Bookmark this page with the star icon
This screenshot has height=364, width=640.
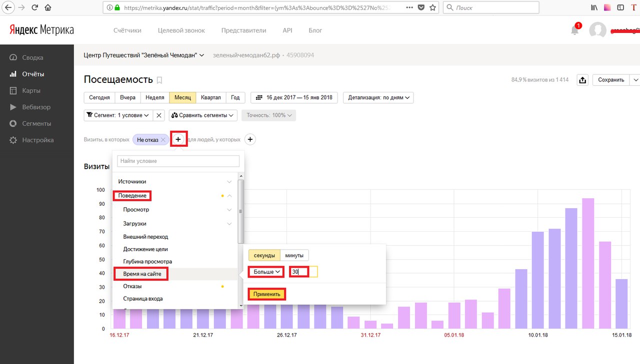[x=433, y=7]
